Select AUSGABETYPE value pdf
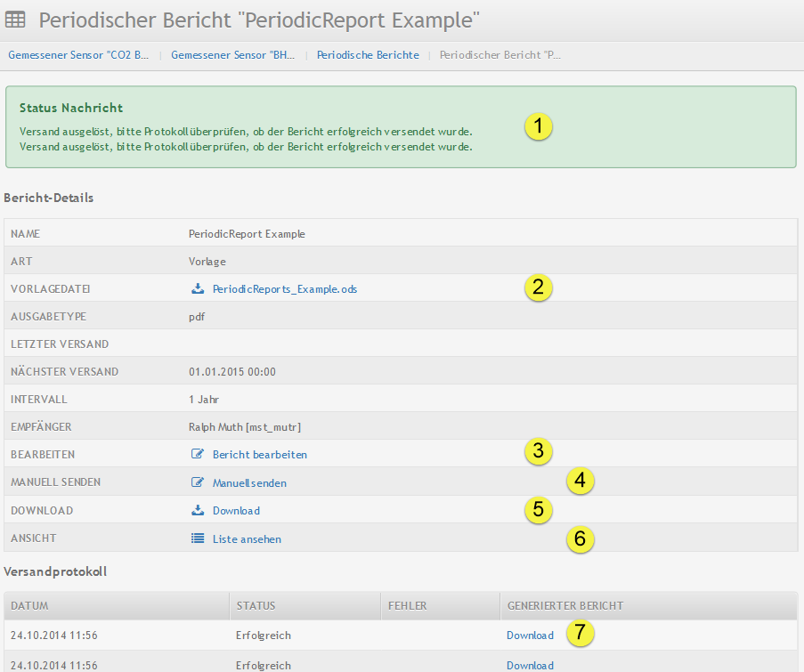Viewport: 804px width, 672px height. (x=197, y=317)
